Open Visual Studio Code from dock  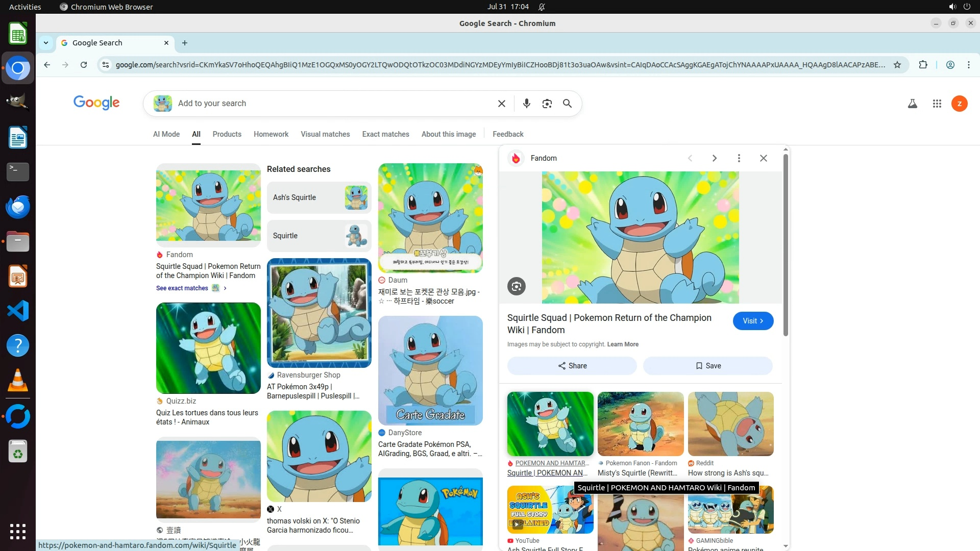[x=18, y=311]
